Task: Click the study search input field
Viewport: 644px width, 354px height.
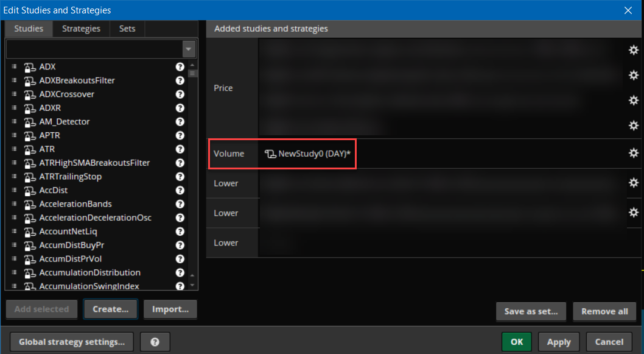Action: 94,49
